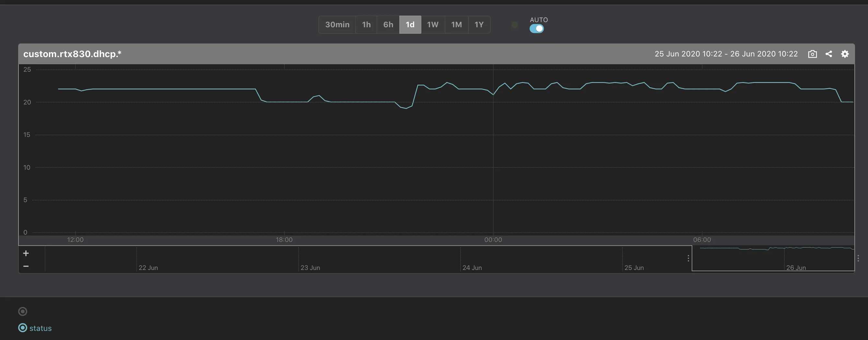
Task: Toggle the AUTO refresh switch
Action: [x=536, y=29]
